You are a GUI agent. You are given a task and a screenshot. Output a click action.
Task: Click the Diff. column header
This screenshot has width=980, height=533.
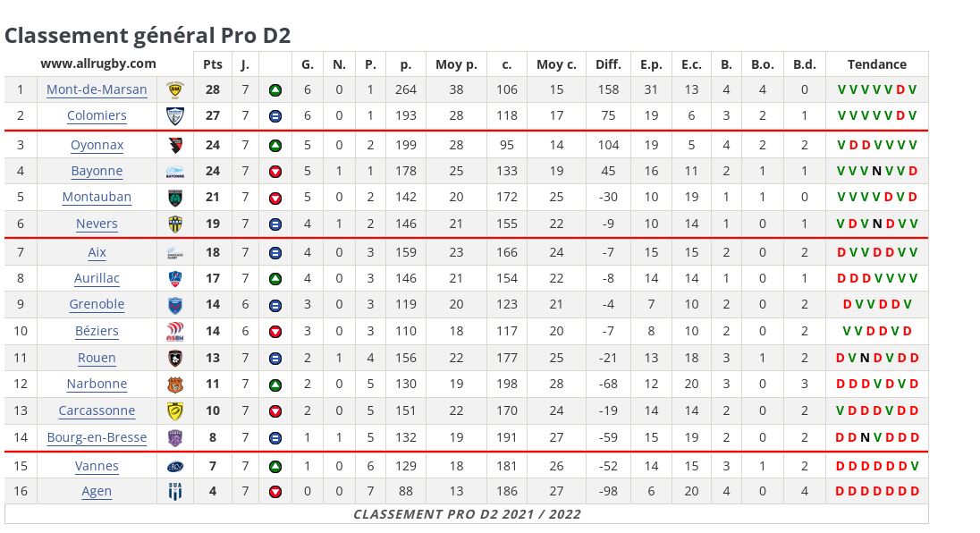click(608, 64)
